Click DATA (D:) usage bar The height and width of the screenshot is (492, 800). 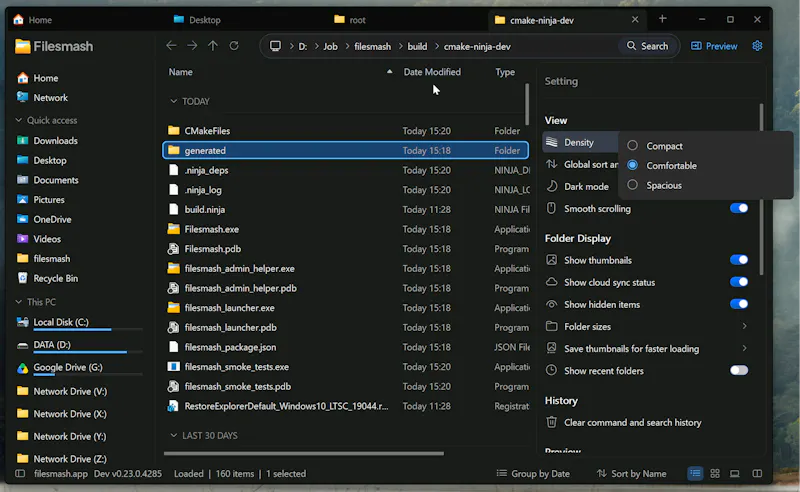click(88, 352)
